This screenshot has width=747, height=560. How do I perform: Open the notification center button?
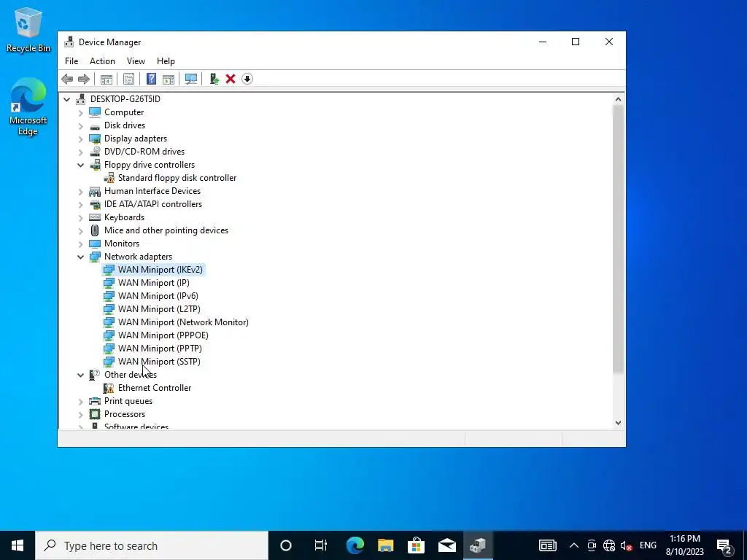click(724, 545)
